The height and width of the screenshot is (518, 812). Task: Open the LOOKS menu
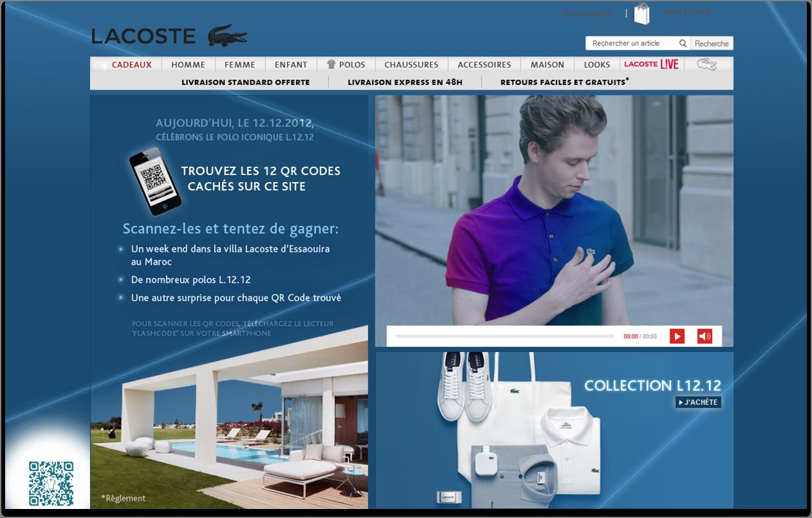(x=597, y=64)
